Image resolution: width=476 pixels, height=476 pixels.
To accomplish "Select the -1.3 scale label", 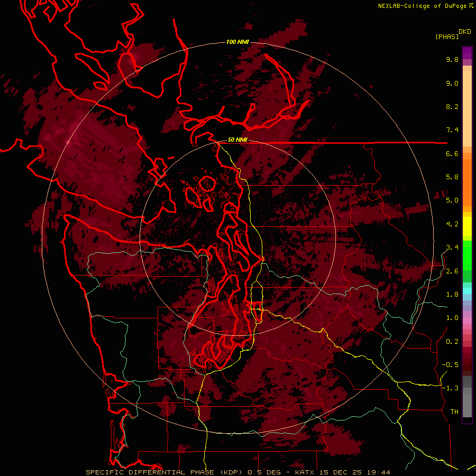I will (x=450, y=388).
